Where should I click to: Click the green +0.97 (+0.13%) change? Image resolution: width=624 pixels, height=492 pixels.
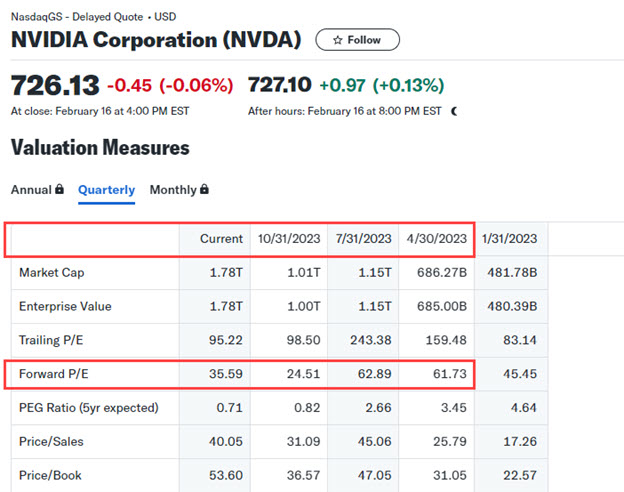tap(382, 85)
